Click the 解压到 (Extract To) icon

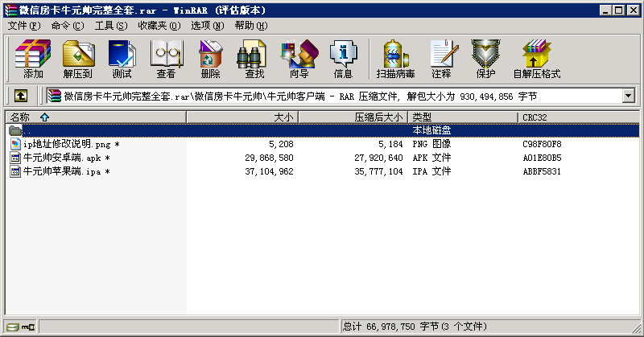[x=77, y=60]
